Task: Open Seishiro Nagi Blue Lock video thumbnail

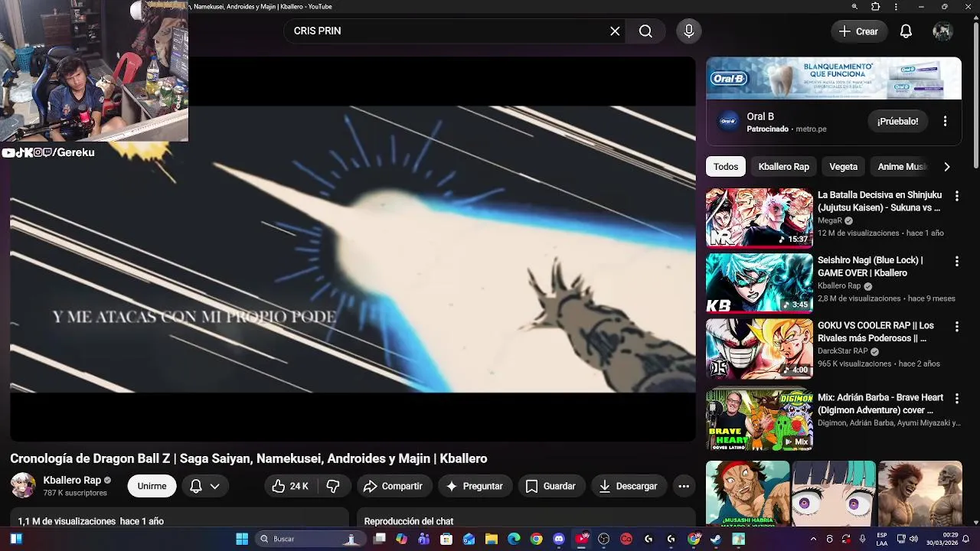Action: tap(759, 282)
